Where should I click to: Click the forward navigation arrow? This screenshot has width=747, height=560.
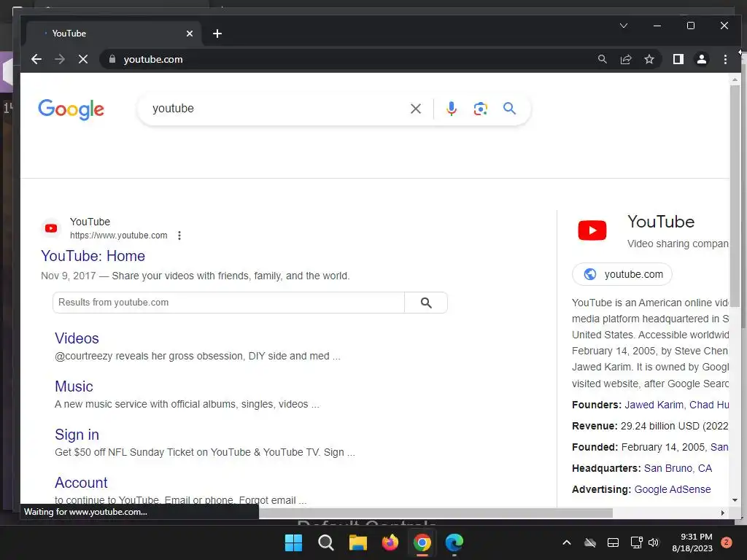click(60, 59)
